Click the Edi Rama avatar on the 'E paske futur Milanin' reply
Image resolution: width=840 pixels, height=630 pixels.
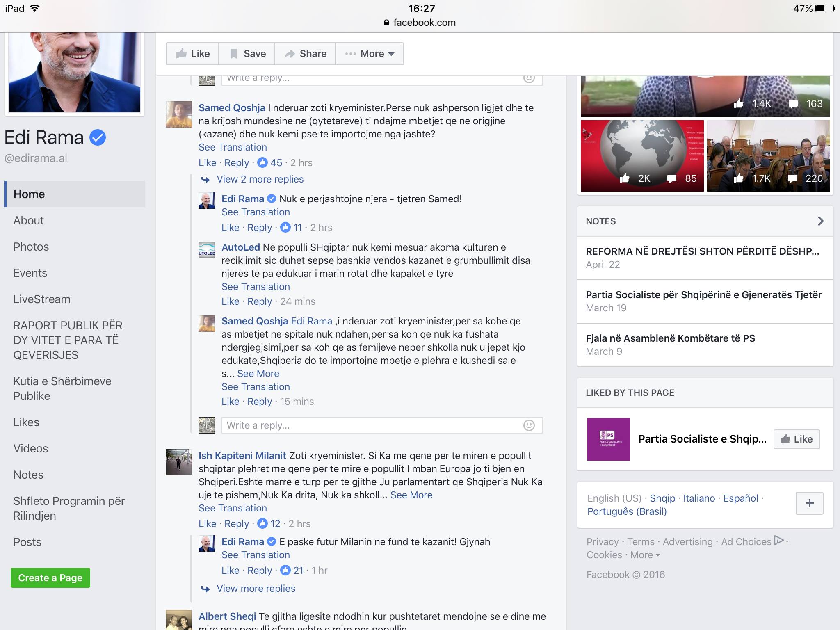pos(207,543)
